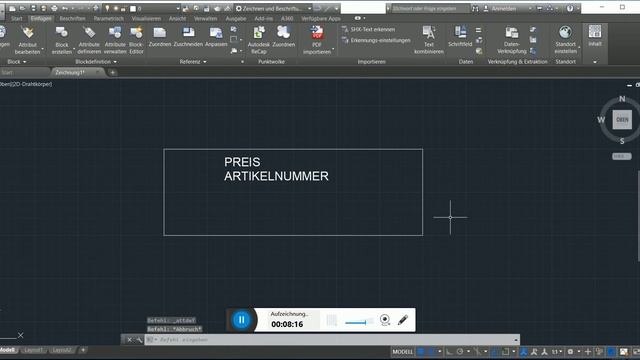
Task: Click the Block erstellen icon
Action: 62,33
